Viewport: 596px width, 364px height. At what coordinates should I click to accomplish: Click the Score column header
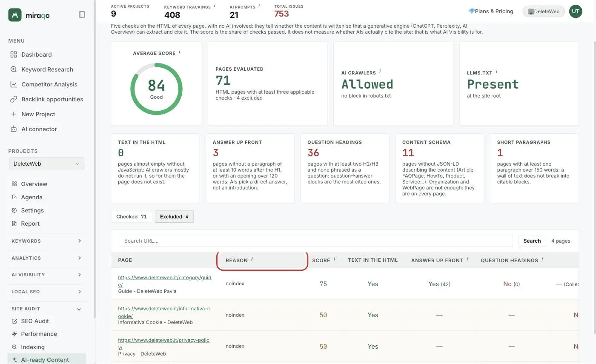tap(321, 260)
